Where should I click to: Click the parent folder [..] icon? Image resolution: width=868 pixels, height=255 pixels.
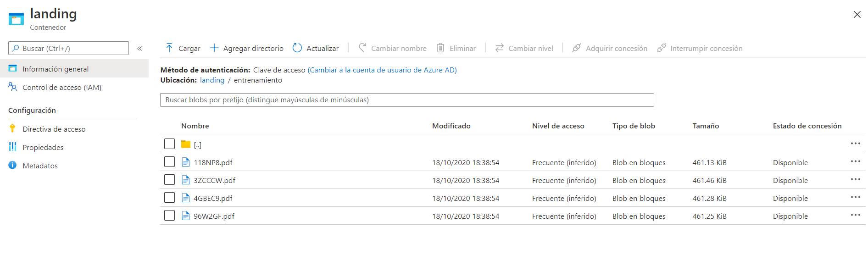pos(186,144)
